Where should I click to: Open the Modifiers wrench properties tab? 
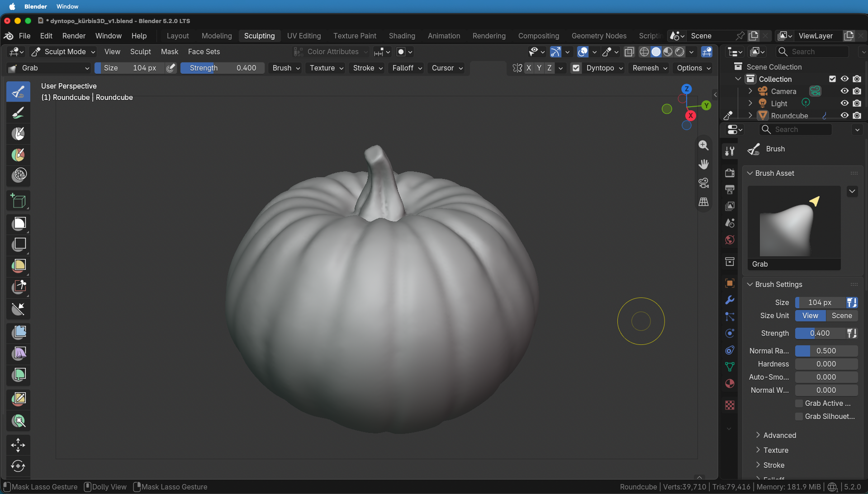730,300
